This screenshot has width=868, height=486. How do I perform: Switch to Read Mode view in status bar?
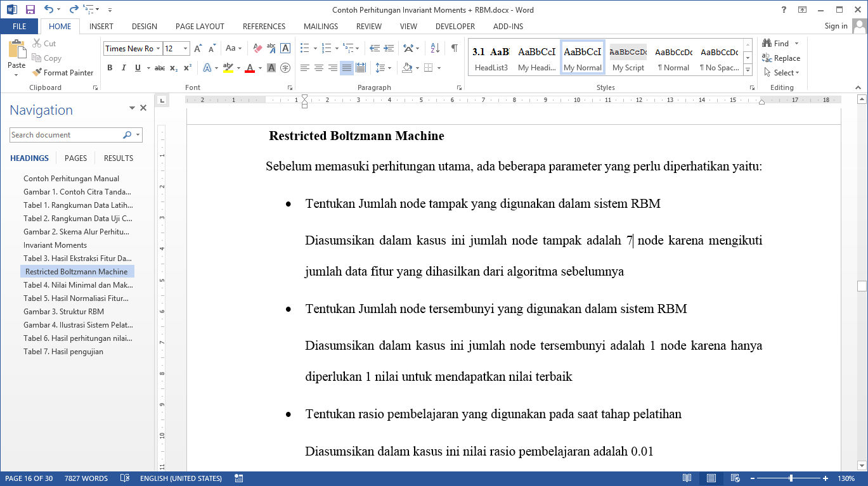click(x=687, y=478)
